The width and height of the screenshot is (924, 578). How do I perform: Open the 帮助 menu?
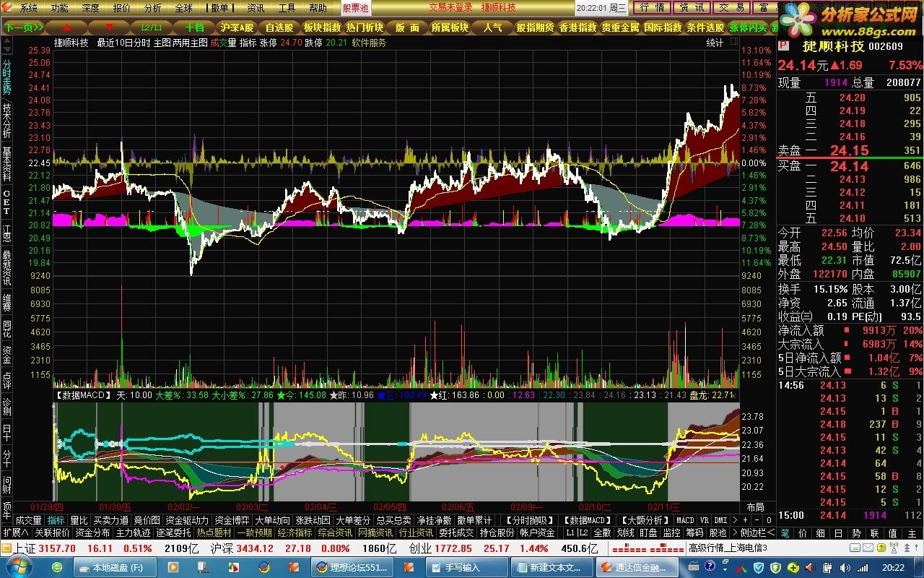pos(318,8)
